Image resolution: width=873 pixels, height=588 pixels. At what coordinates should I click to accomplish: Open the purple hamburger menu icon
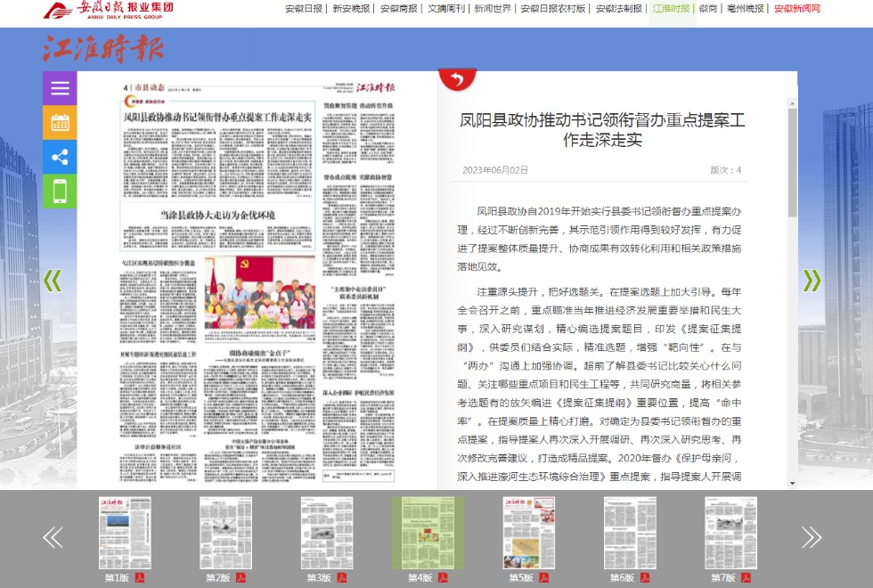60,88
